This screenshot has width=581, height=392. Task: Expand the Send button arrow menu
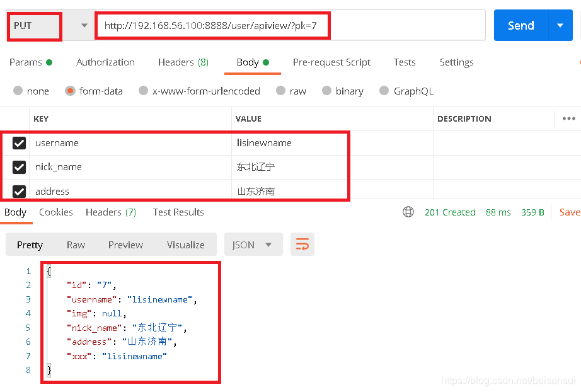point(560,26)
